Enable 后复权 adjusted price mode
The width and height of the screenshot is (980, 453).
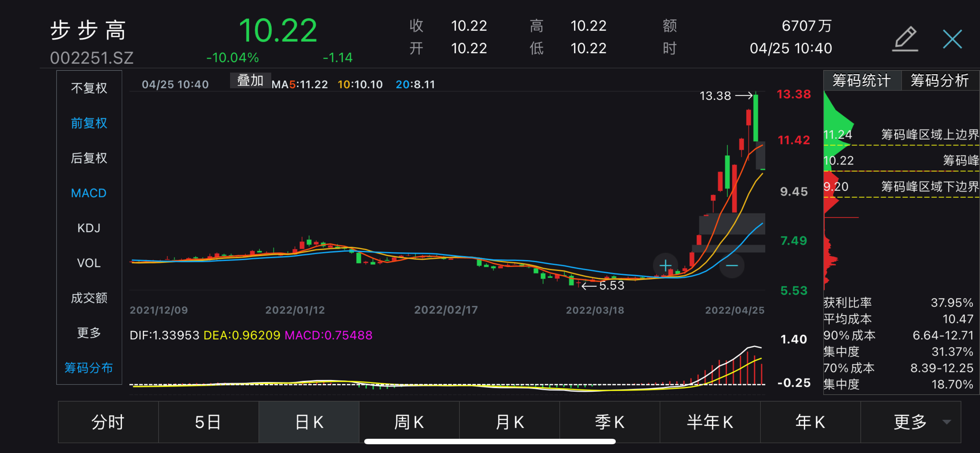coord(89,158)
